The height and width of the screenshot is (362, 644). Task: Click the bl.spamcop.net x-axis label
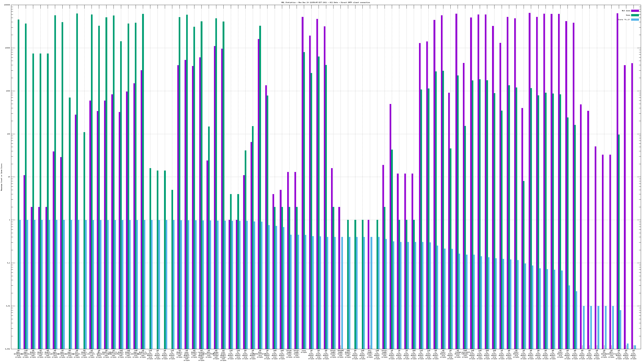pyautogui.click(x=77, y=354)
